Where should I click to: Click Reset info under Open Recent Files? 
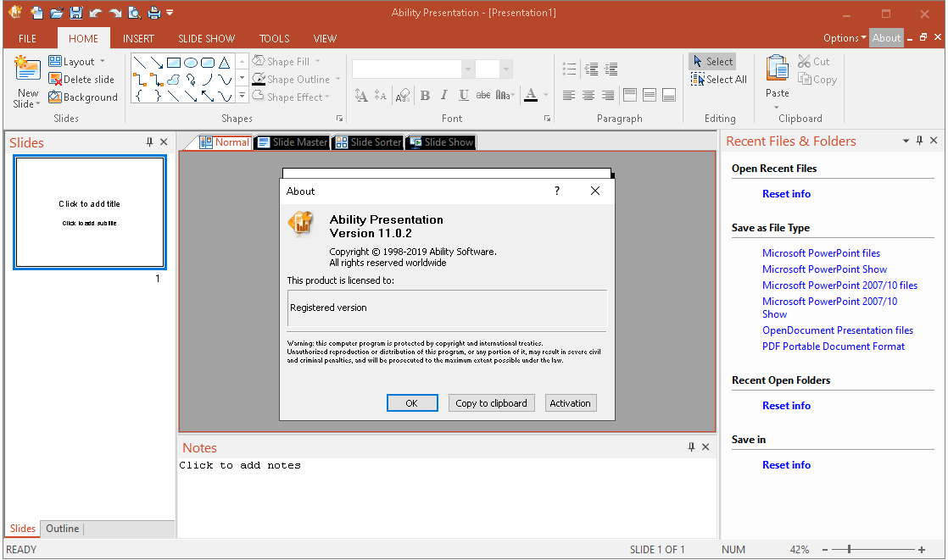click(x=786, y=193)
